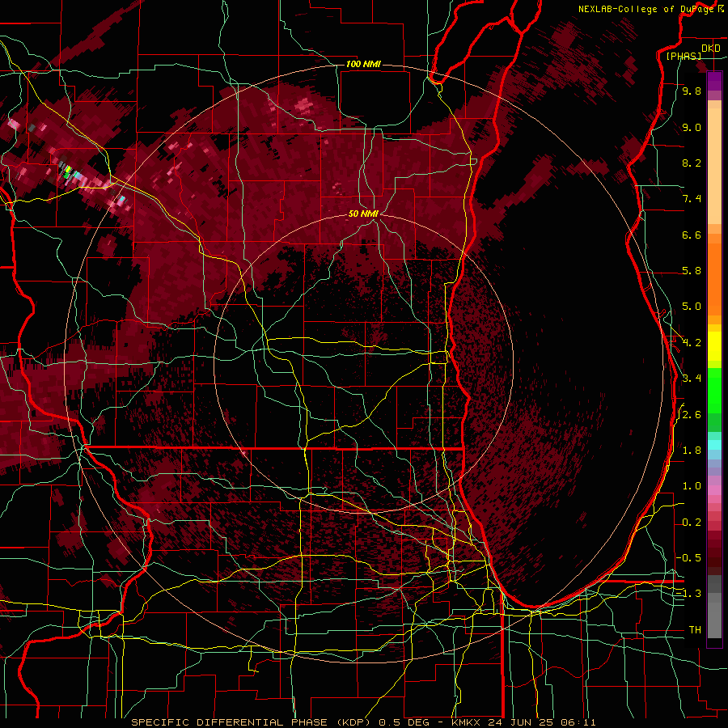Click the 1.0 value on the color scale
Screen dimensions: 728x728
692,487
